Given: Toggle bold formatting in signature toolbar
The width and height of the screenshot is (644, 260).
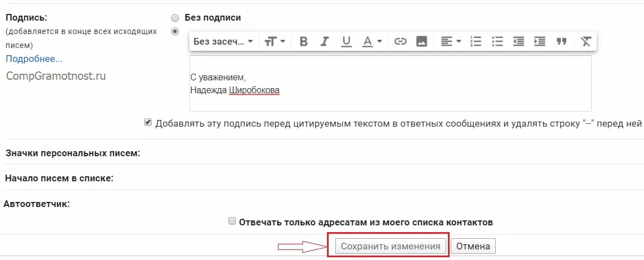Looking at the screenshot, I should 304,41.
